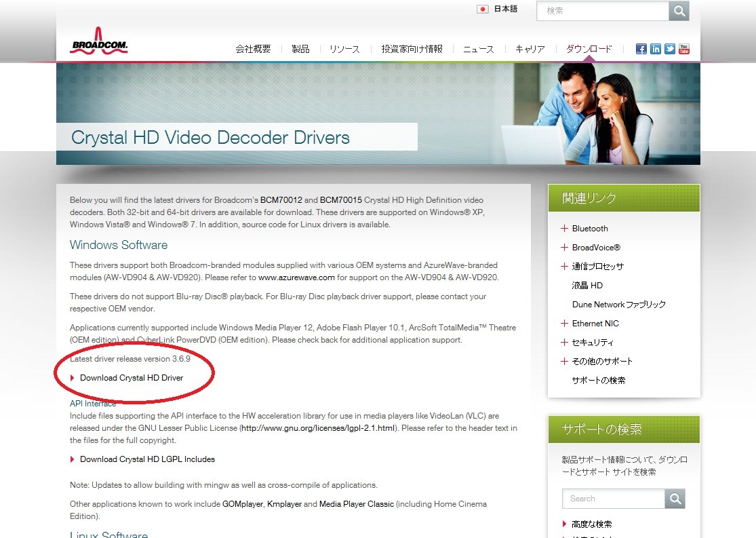Click the Latest driver release version 3.6.9 text
The image size is (756, 538).
pyautogui.click(x=130, y=359)
